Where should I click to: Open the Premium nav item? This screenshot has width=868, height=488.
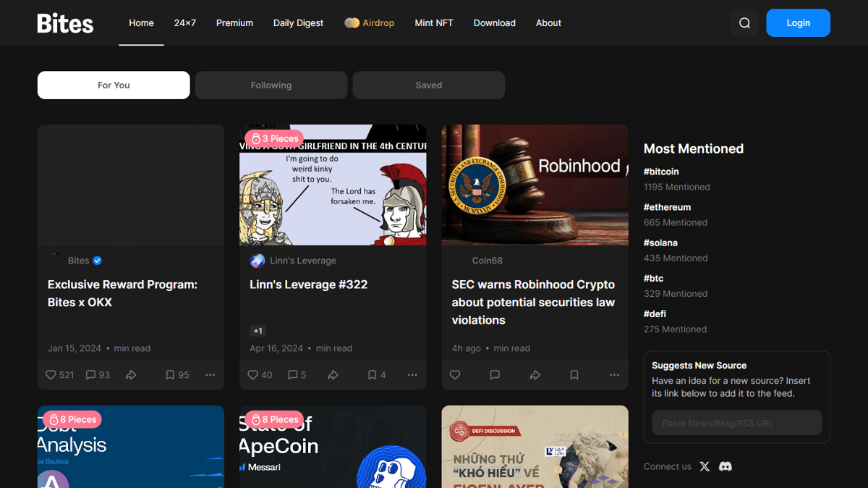click(234, 23)
